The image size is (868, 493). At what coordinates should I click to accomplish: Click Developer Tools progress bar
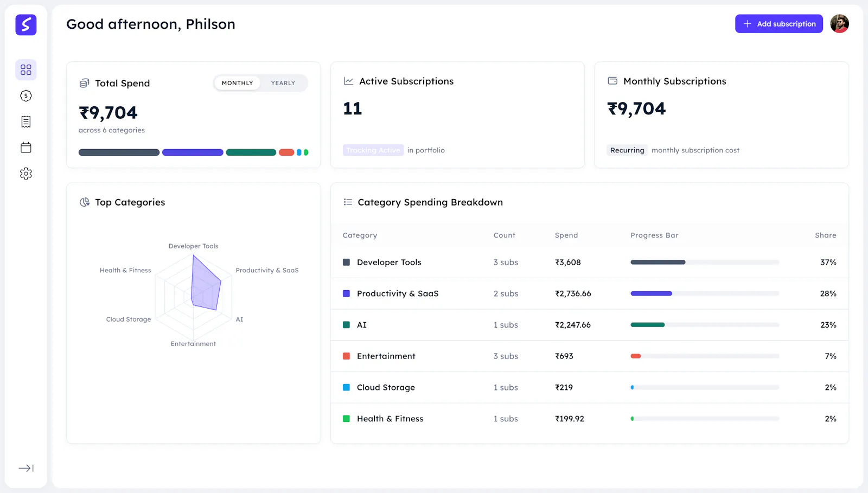[705, 262]
